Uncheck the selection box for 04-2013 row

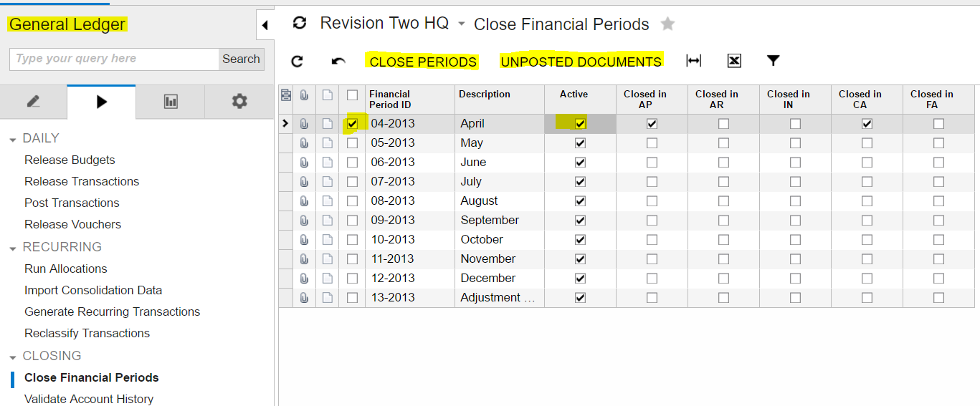click(352, 124)
